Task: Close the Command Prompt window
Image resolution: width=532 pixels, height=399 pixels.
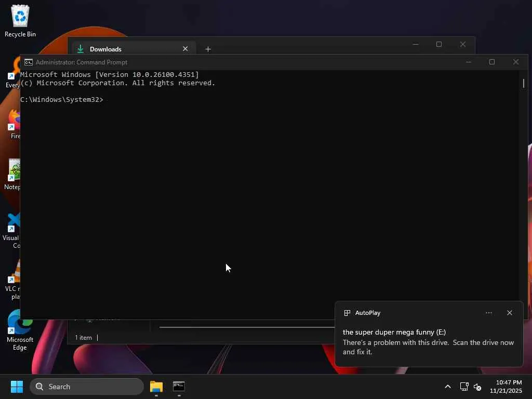Action: click(516, 62)
